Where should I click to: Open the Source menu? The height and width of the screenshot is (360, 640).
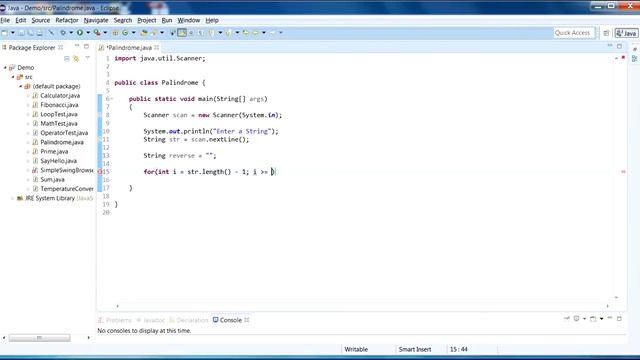41,20
